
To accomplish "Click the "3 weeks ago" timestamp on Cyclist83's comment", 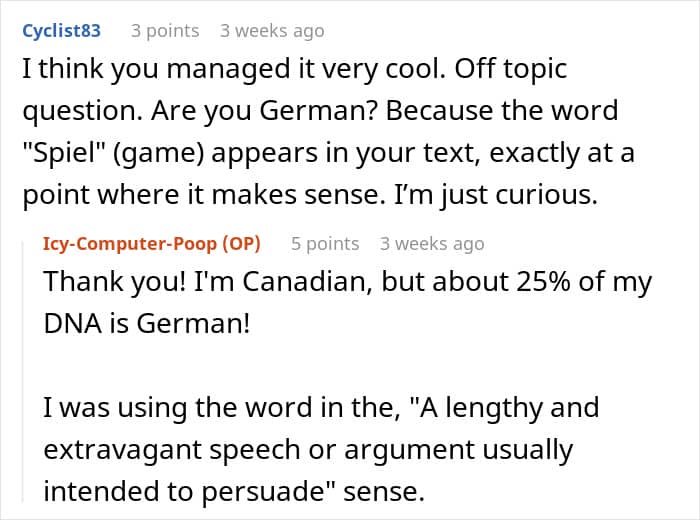I will [x=272, y=31].
